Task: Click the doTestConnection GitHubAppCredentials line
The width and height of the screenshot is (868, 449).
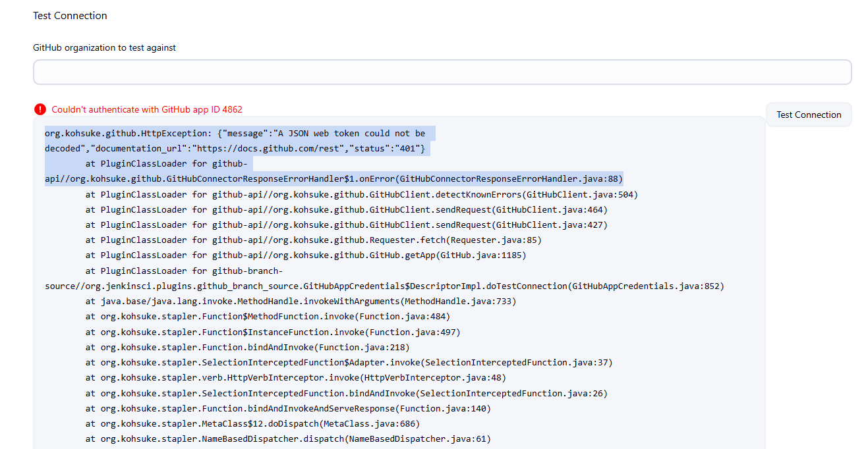Action: [384, 286]
